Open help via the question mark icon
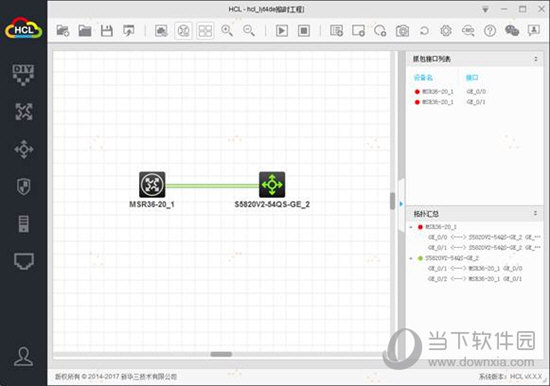This screenshot has height=386, width=550. point(490,31)
